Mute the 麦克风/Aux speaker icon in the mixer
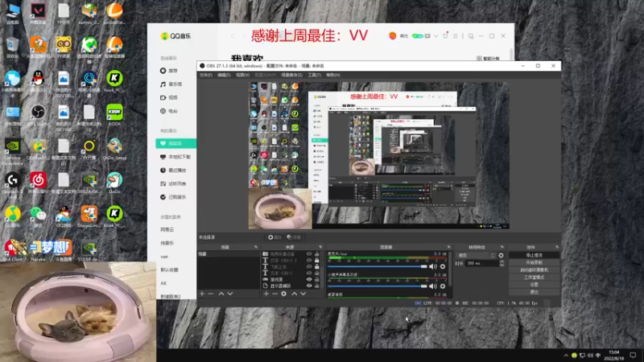Screen dimensions: 644x362 [433, 266]
